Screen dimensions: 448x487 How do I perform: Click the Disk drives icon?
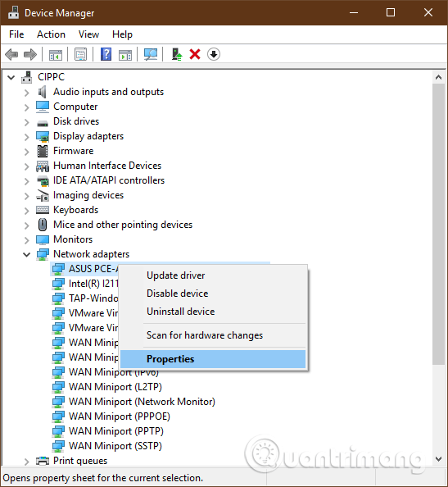[43, 123]
